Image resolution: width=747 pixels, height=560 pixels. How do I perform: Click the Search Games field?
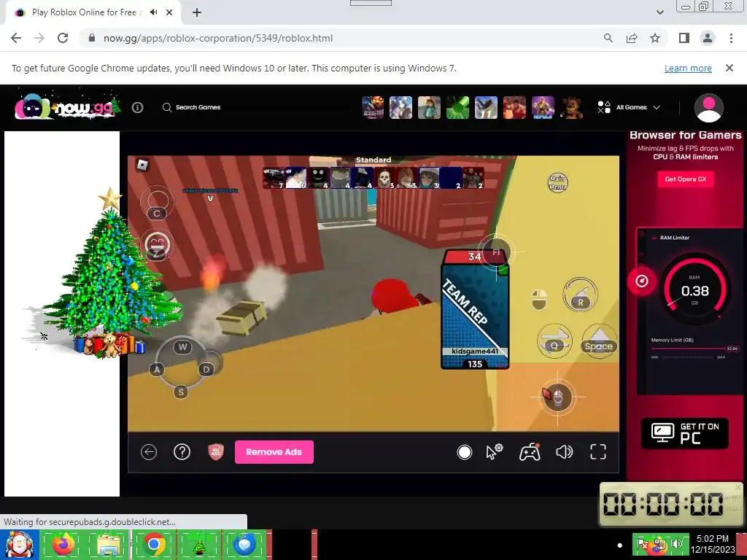[192, 107]
